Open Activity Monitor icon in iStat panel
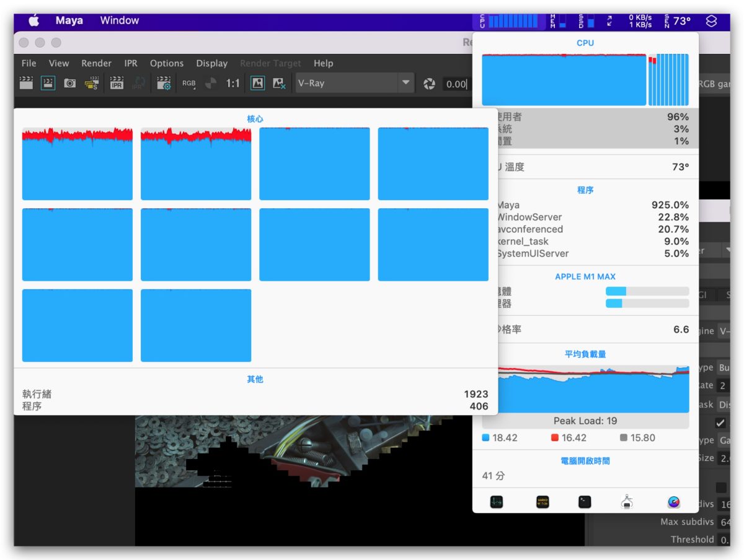The width and height of the screenshot is (744, 560). [x=496, y=502]
